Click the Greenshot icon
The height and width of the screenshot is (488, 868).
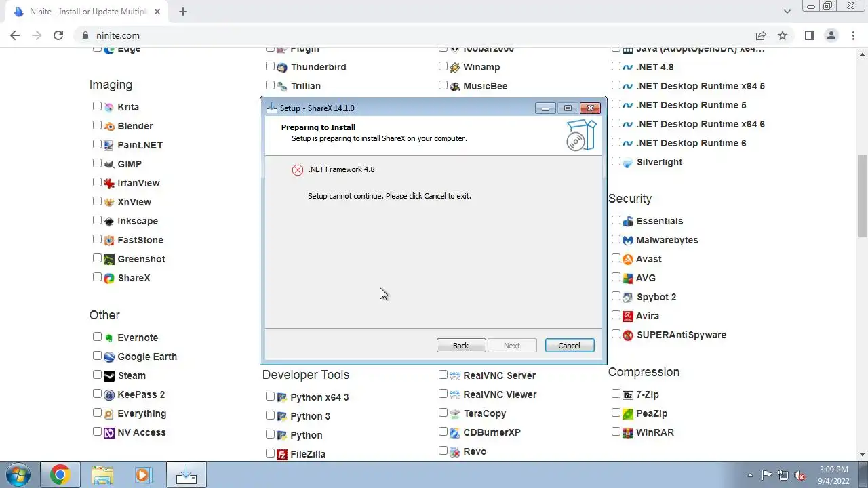109,259
